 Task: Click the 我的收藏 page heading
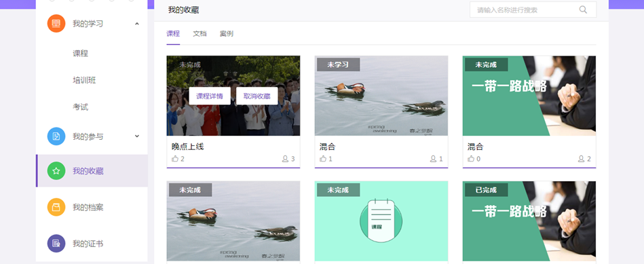(x=184, y=10)
